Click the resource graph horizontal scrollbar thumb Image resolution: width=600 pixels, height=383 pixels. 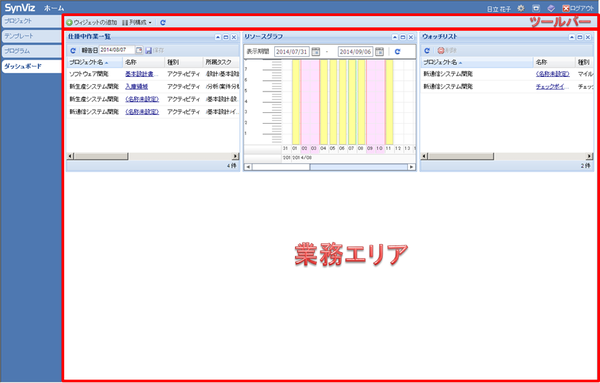click(x=280, y=167)
